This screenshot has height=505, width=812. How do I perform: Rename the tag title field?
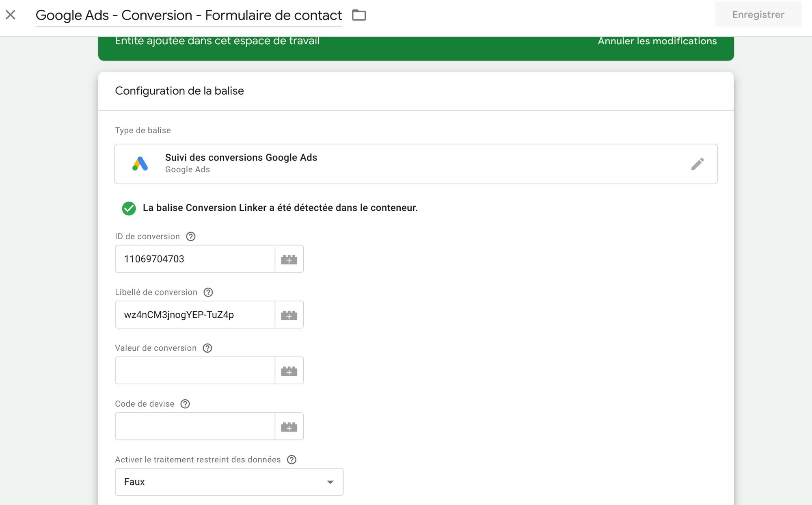click(x=189, y=15)
